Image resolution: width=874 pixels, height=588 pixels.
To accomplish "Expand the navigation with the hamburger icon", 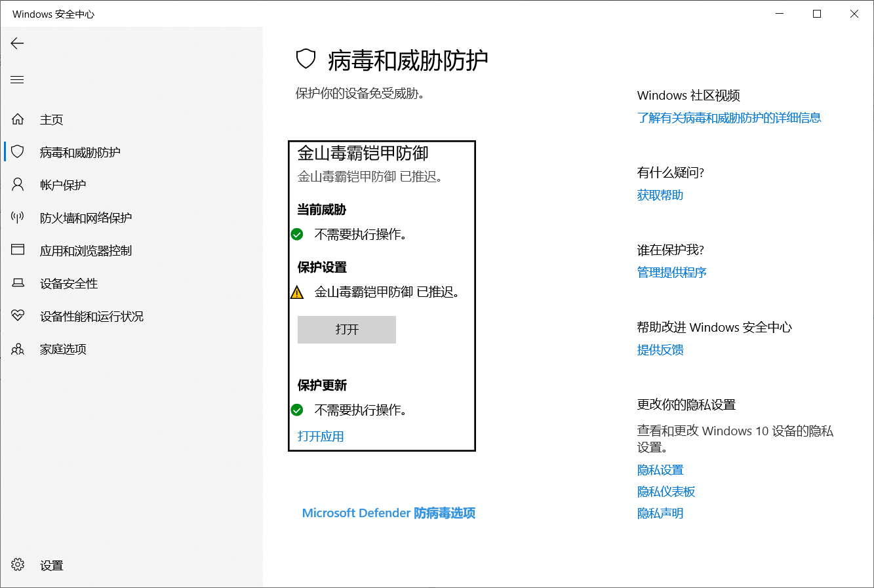I will click(x=17, y=79).
